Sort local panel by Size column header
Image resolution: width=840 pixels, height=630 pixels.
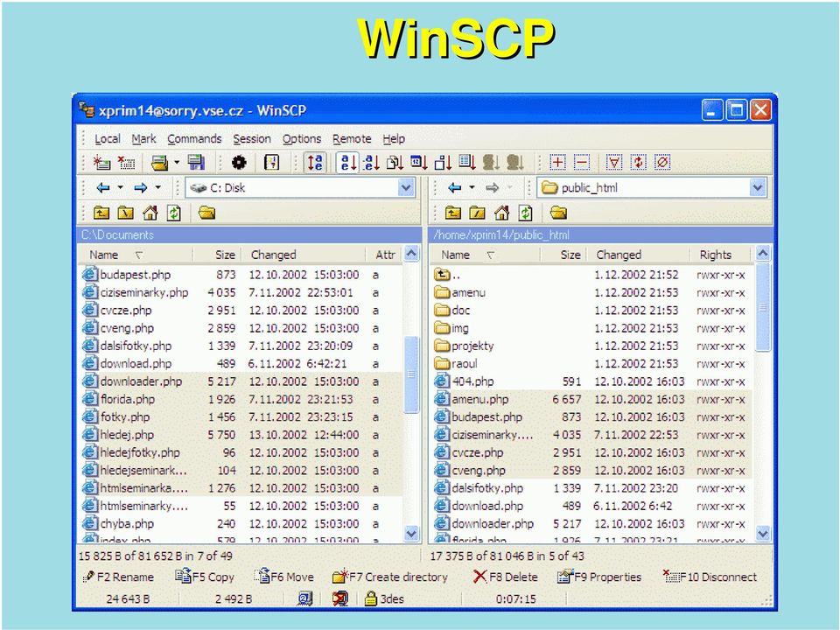point(217,255)
